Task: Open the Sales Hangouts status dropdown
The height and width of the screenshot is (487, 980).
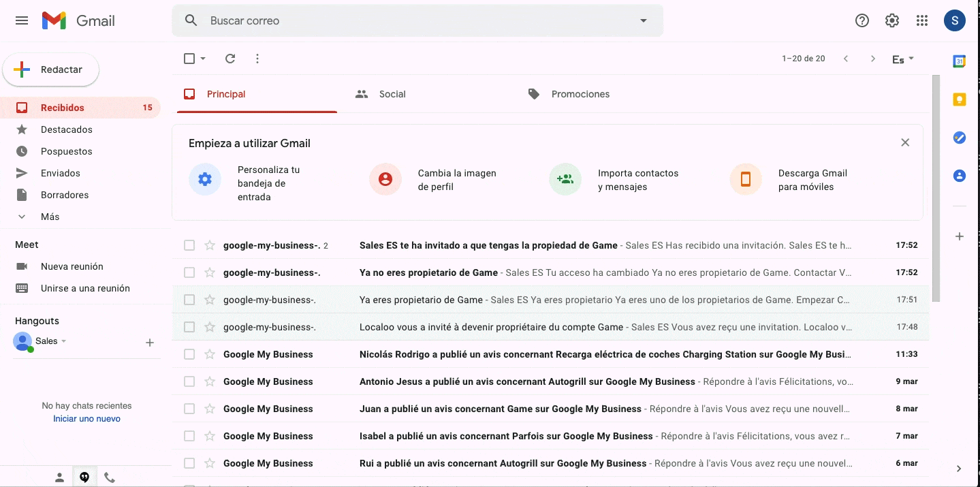Action: [x=64, y=341]
